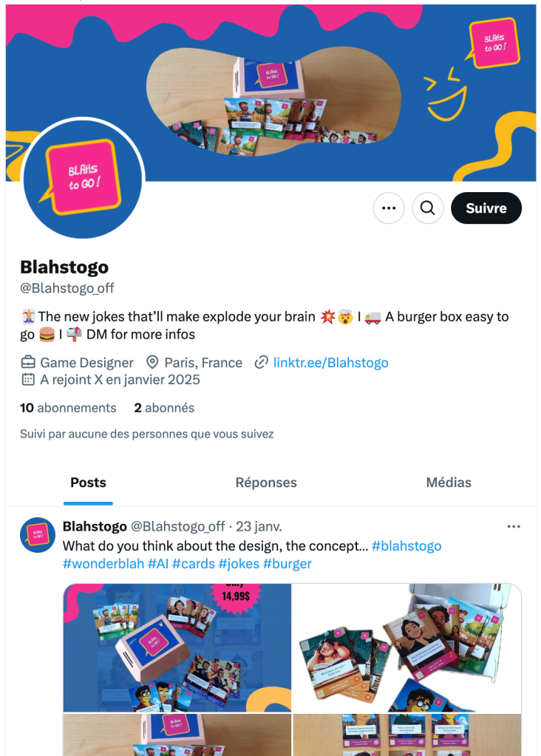View the 2 abonnés followers list
541x756 pixels.
[164, 408]
